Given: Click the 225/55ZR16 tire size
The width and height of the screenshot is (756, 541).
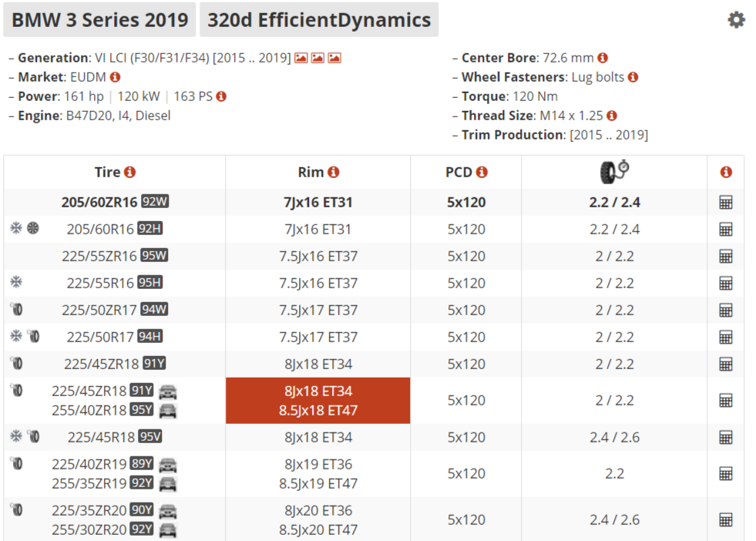Looking at the screenshot, I should point(101,256).
